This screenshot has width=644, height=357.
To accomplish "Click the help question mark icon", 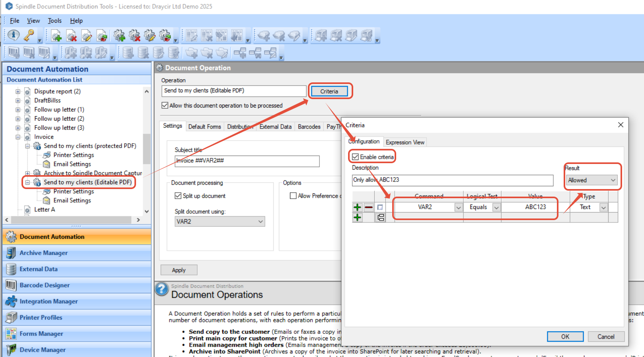I will click(x=162, y=289).
